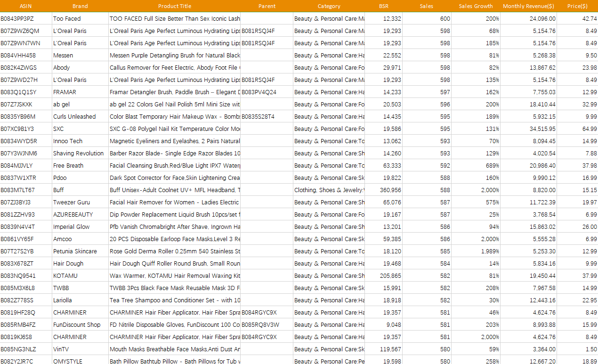Click the Tea Tree Shampoo and Conditioner title
This screenshot has width=598, height=364.
tap(175, 300)
